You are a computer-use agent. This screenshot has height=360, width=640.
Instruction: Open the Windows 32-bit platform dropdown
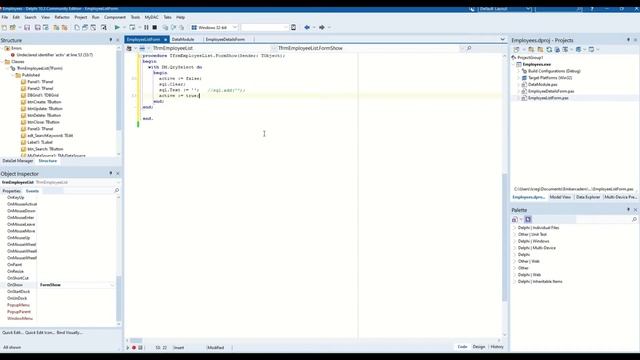235,27
